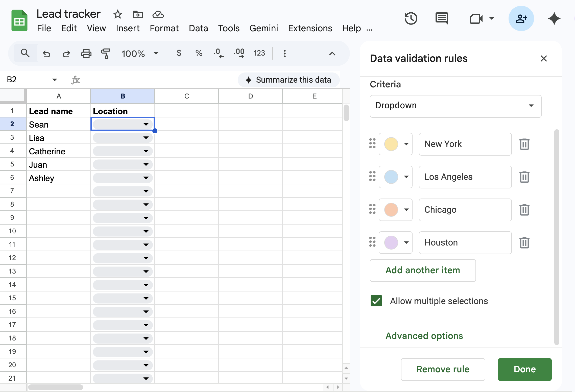Viewport: 575px width, 392px height.
Task: Change the color for New York
Action: 395,144
